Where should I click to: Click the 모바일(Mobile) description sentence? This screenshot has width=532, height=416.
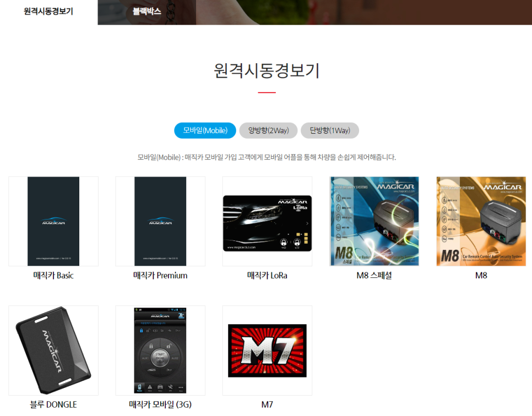click(x=267, y=157)
